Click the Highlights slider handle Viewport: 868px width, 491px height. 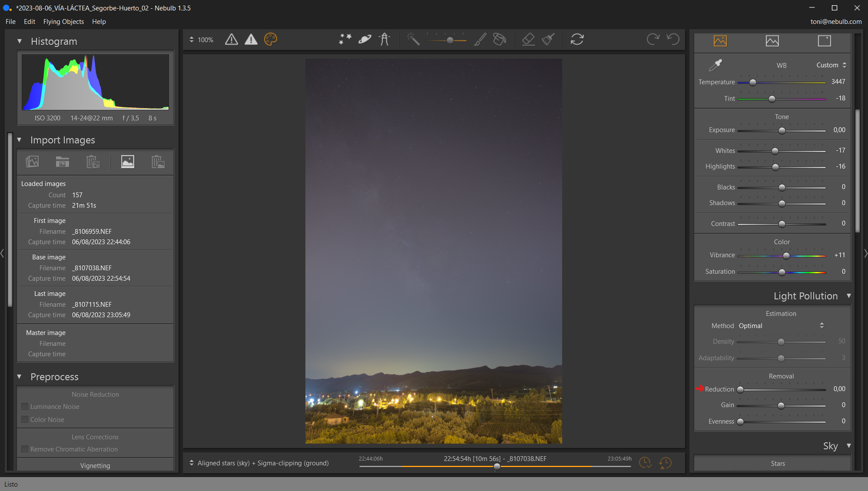[775, 167]
